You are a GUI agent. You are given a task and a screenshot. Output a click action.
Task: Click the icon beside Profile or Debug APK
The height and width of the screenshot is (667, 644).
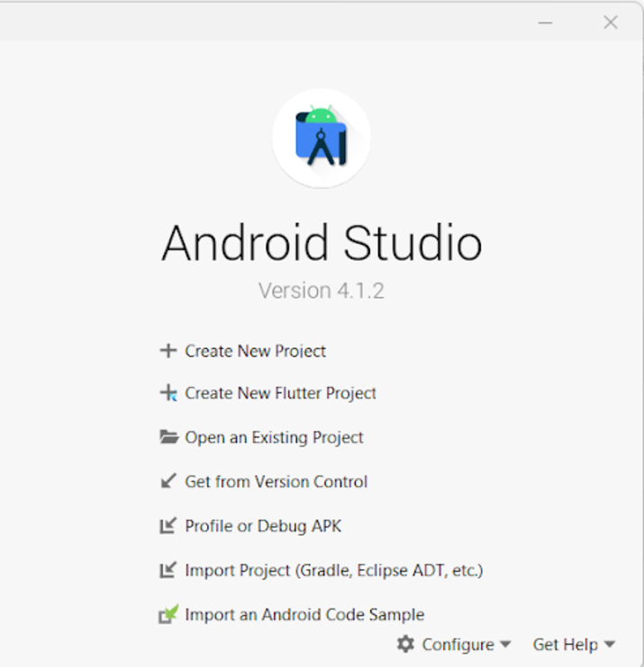click(x=168, y=526)
